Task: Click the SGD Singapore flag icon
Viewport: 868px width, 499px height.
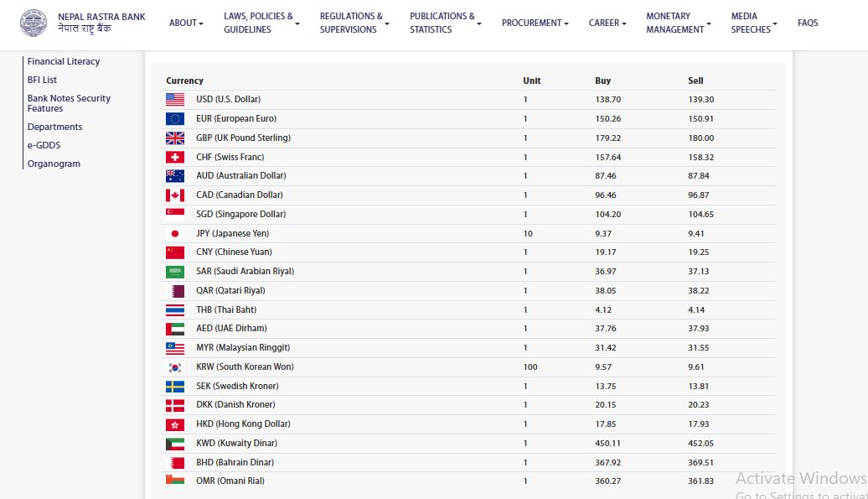Action: pyautogui.click(x=175, y=214)
